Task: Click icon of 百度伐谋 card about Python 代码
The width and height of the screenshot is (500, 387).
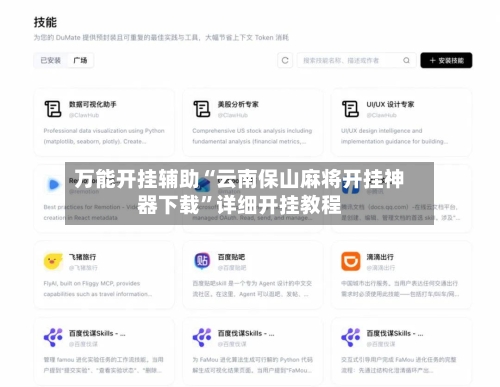Action: 202,337
